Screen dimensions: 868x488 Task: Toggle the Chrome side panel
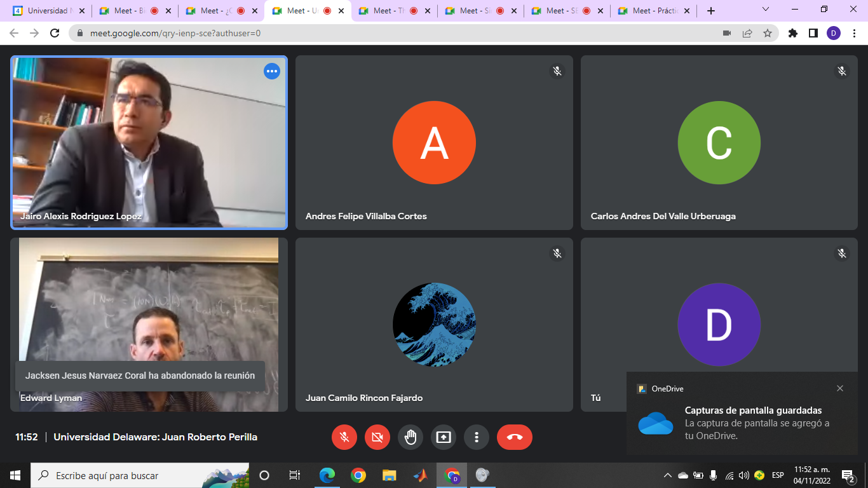(x=813, y=33)
